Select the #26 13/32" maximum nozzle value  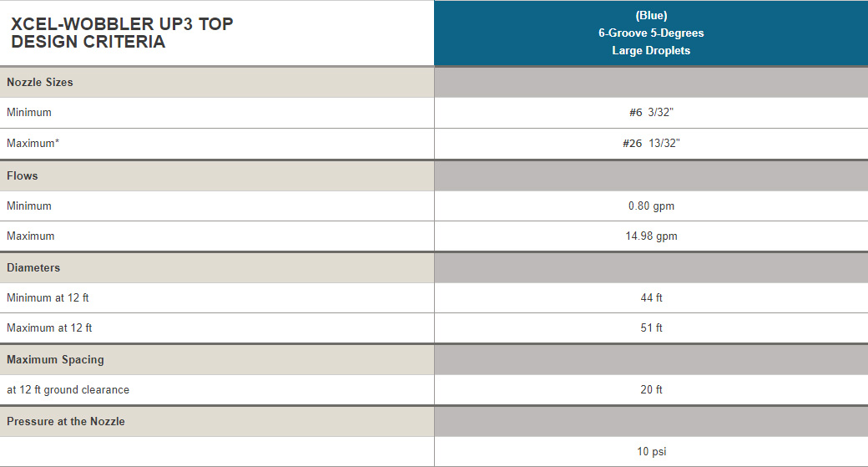651,144
